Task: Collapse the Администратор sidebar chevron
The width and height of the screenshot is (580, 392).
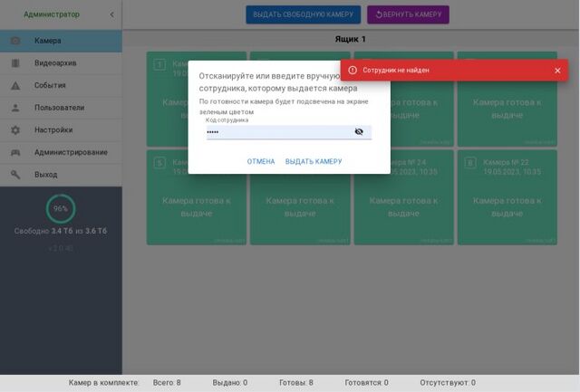Action: (111, 14)
